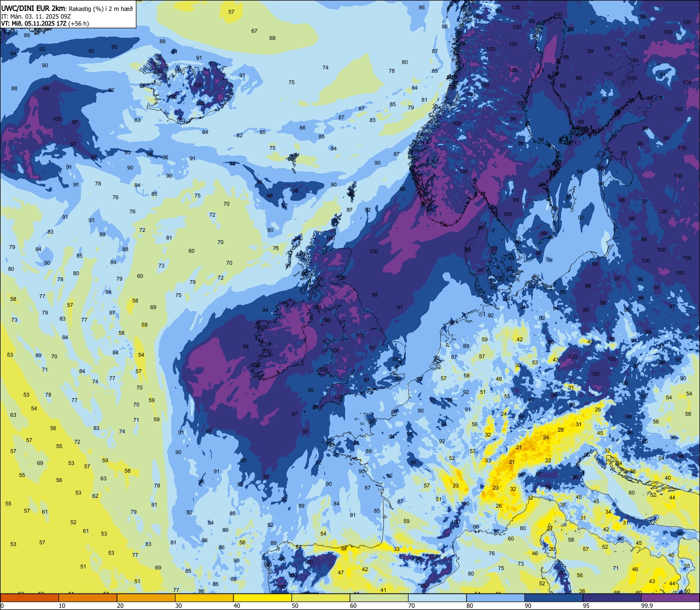Image resolution: width=700 pixels, height=610 pixels.
Task: Click the legend tick label '90'
Action: pyautogui.click(x=528, y=606)
